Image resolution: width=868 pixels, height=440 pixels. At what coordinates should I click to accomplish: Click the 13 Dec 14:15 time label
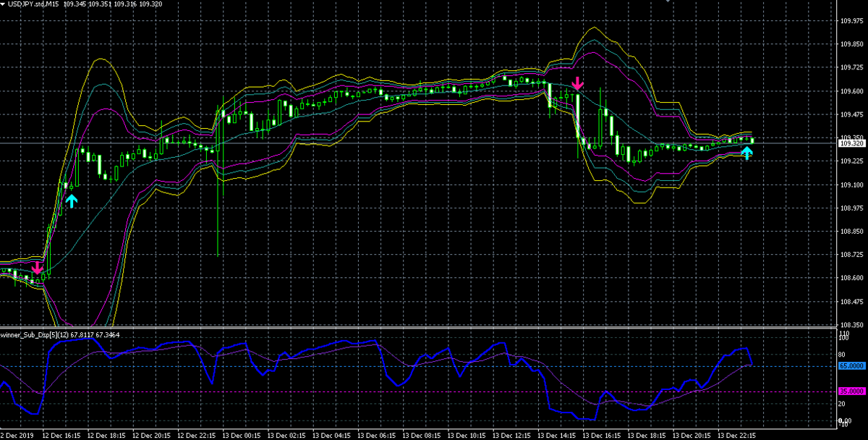(x=558, y=436)
